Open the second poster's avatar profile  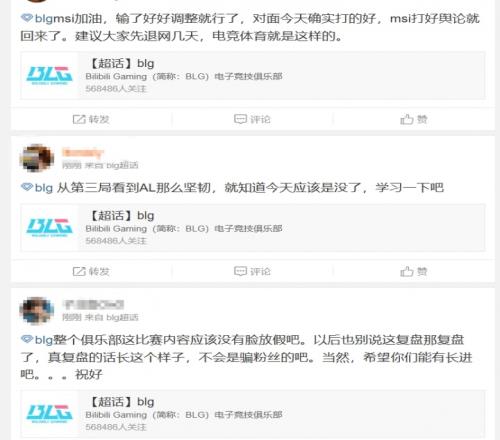tap(37, 158)
